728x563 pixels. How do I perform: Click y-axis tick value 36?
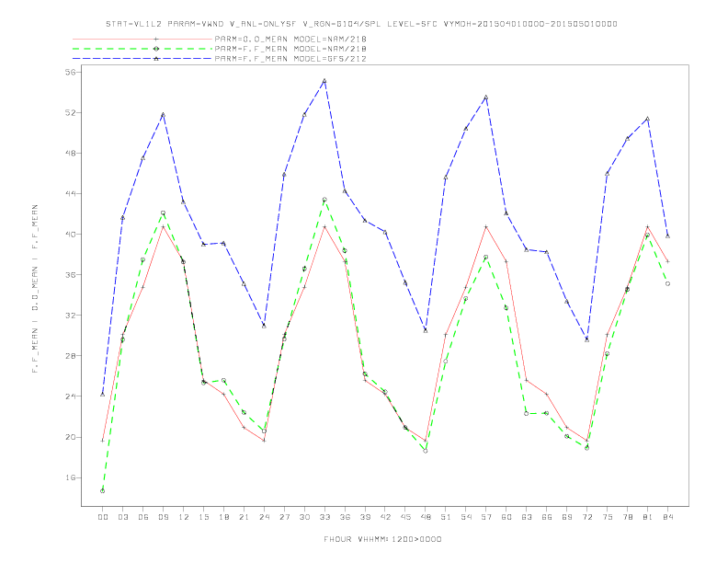tap(70, 274)
